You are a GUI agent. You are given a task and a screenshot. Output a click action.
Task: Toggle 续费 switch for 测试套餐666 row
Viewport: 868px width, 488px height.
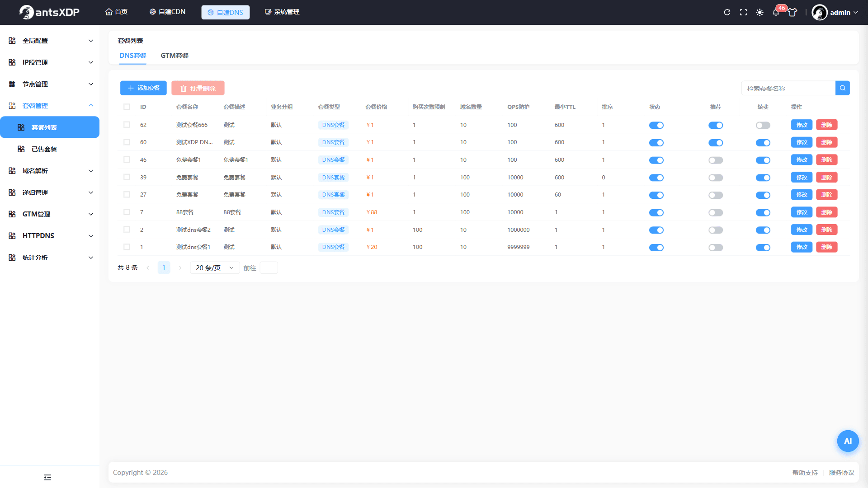click(763, 125)
